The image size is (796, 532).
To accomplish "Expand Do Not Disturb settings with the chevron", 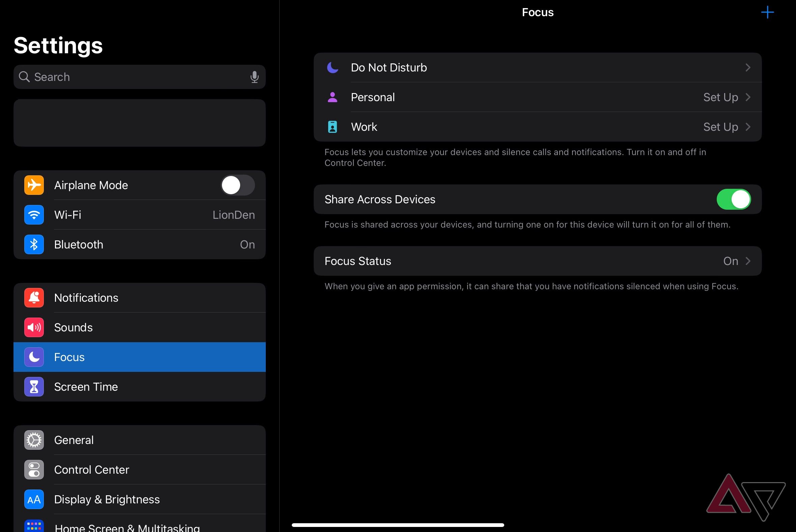I will (x=748, y=67).
